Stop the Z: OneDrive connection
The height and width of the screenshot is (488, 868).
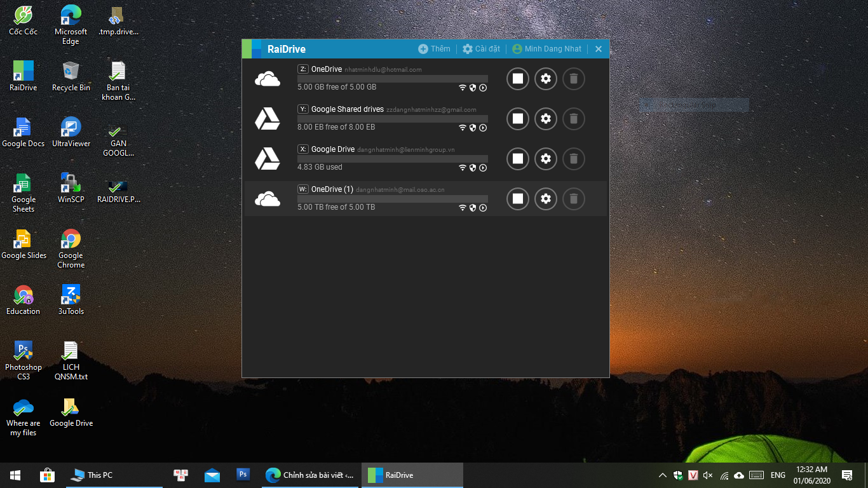[518, 79]
